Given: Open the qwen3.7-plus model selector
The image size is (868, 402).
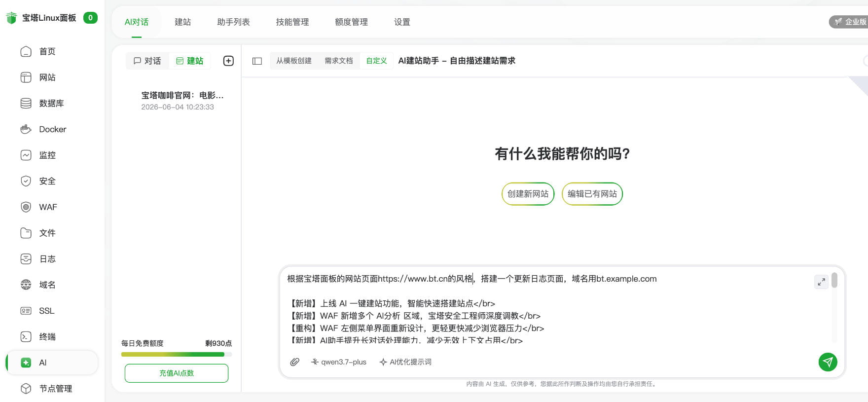Looking at the screenshot, I should click(x=339, y=362).
